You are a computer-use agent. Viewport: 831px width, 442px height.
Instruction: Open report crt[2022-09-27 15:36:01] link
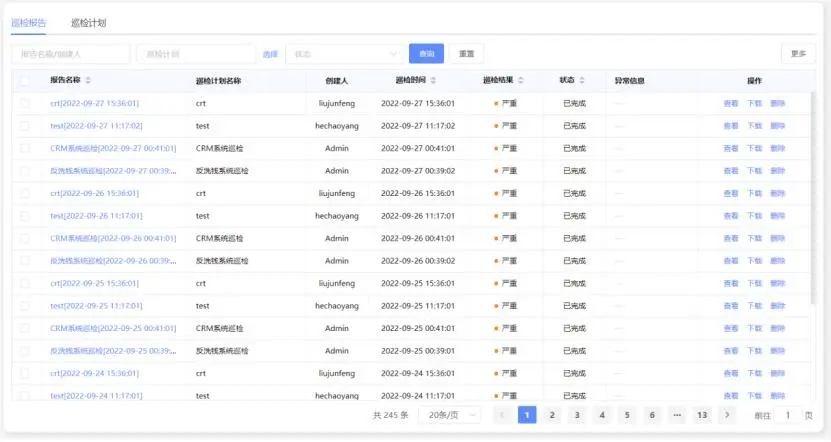94,103
